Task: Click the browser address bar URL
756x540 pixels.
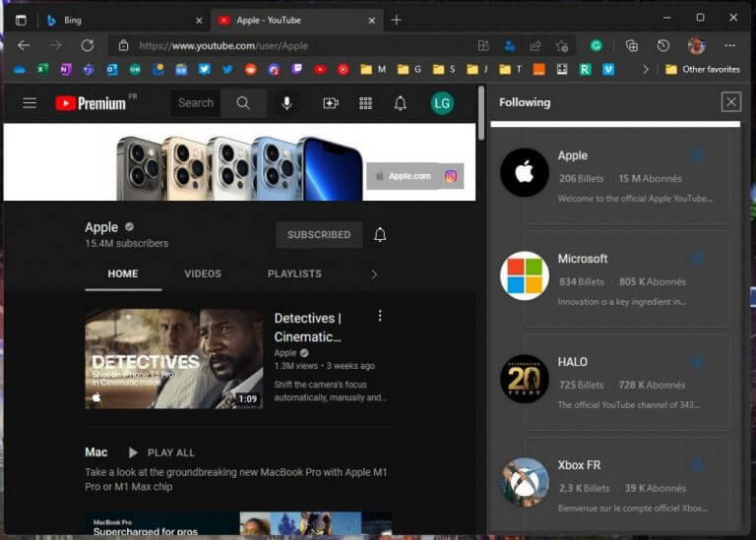Action: pyautogui.click(x=223, y=46)
